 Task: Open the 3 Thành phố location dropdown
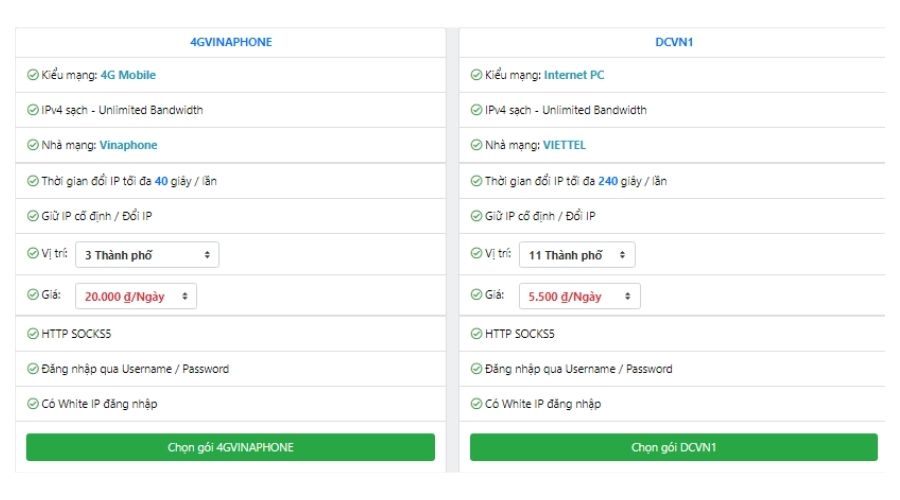pyautogui.click(x=147, y=255)
